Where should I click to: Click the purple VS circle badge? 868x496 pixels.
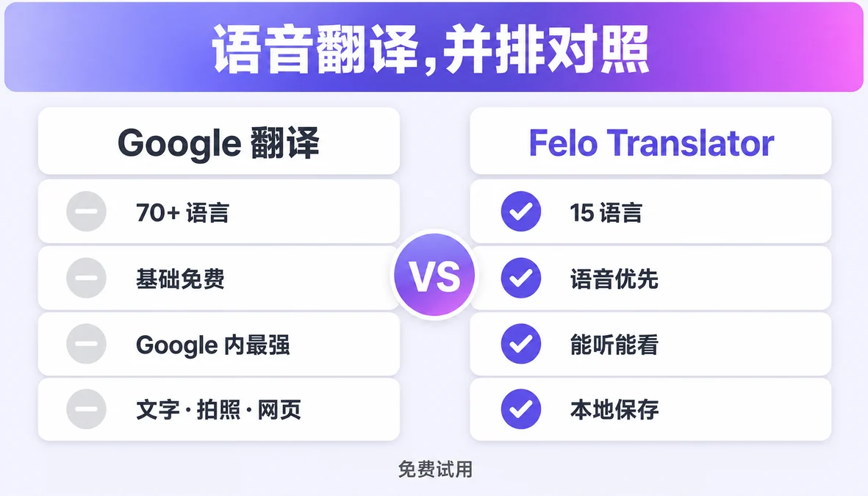[434, 275]
